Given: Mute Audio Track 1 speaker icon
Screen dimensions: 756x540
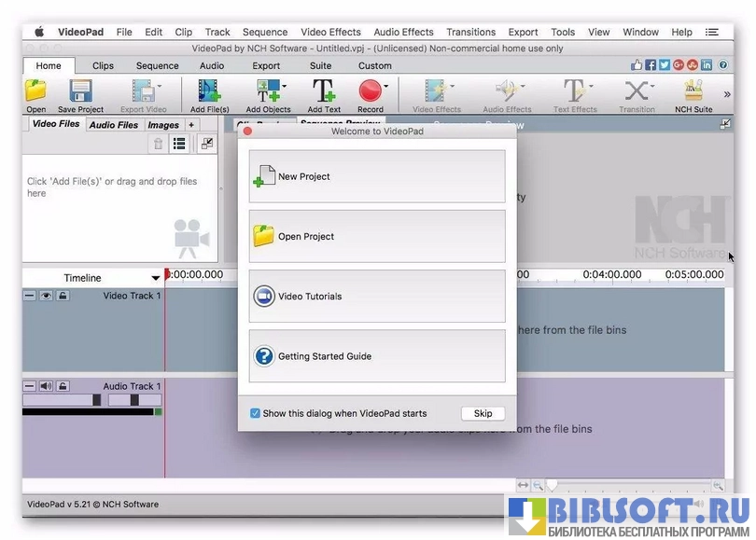Looking at the screenshot, I should tap(46, 386).
